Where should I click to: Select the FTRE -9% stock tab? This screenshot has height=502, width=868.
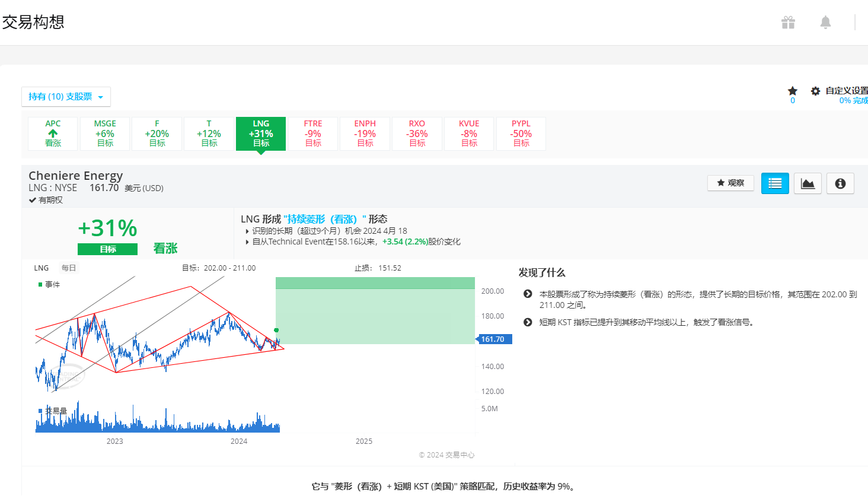click(313, 134)
